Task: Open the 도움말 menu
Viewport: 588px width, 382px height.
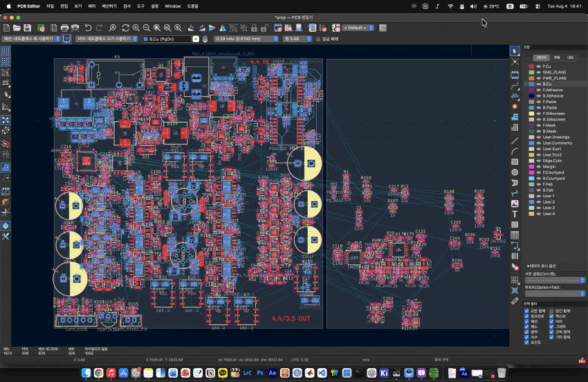Action: [192, 6]
